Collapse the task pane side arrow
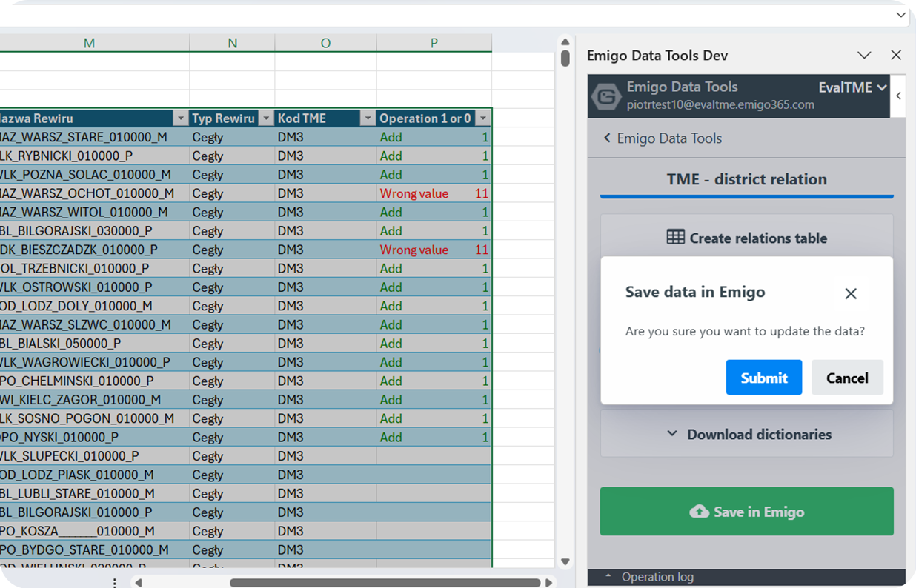Image resolution: width=916 pixels, height=588 pixels. pyautogui.click(x=898, y=96)
